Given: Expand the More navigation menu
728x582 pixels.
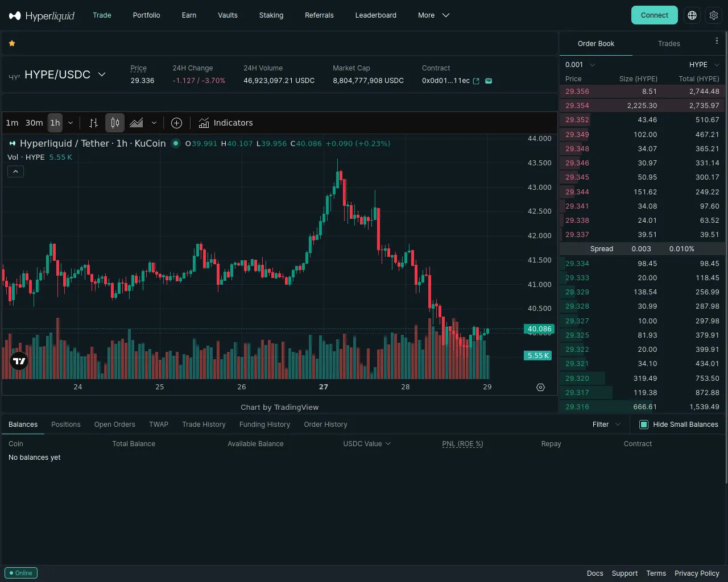Looking at the screenshot, I should (433, 15).
